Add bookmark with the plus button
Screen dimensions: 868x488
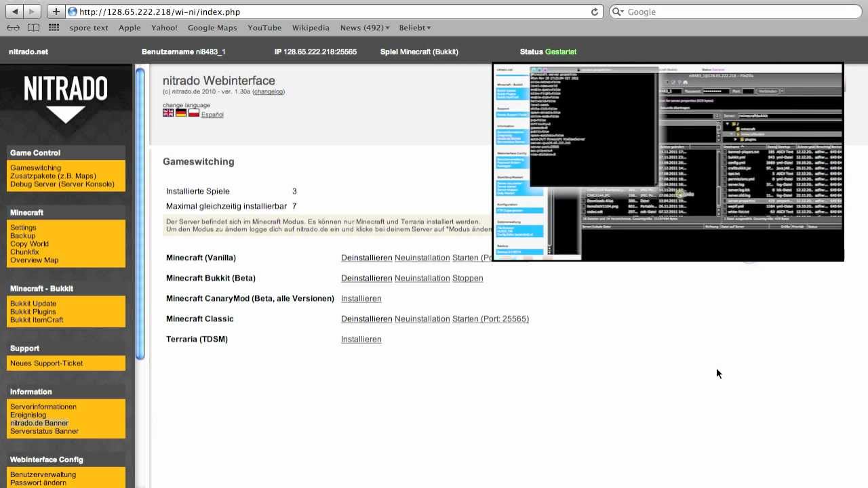pos(56,12)
